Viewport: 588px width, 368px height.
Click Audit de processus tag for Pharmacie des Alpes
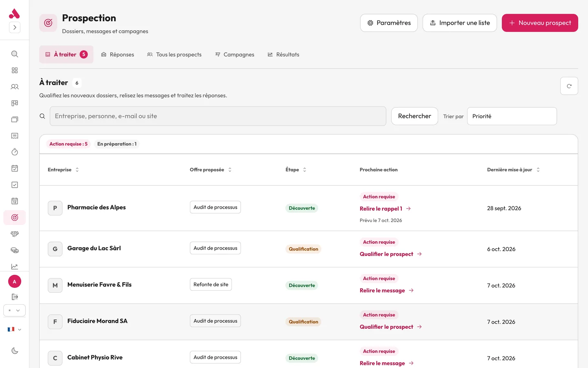tap(215, 207)
